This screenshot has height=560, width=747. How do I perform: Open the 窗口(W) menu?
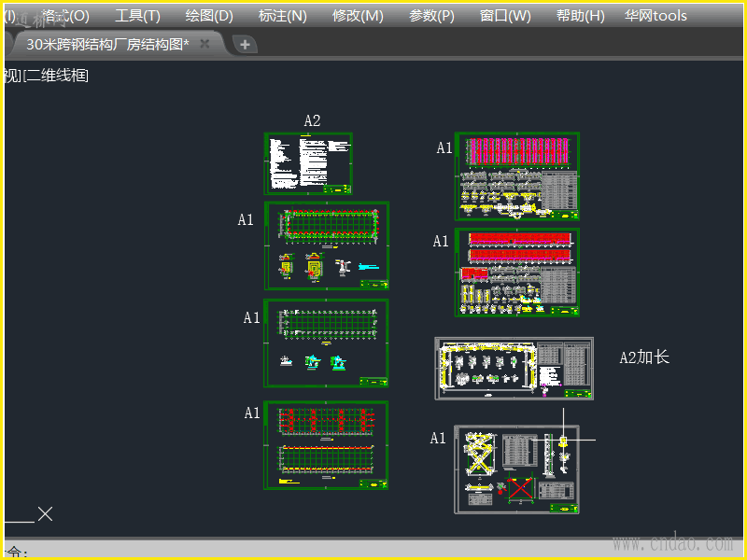tap(505, 16)
